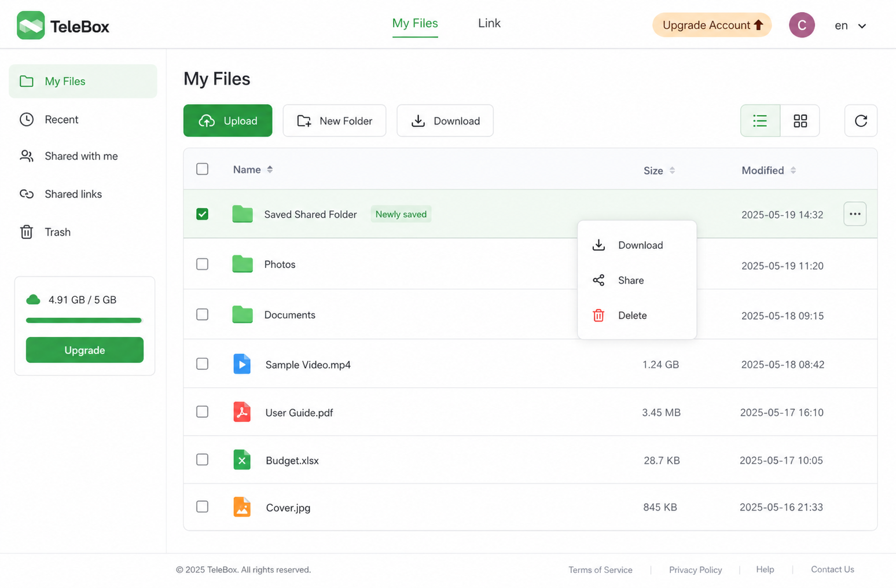
Task: Click the cloud upload icon in Upload button
Action: click(x=207, y=120)
